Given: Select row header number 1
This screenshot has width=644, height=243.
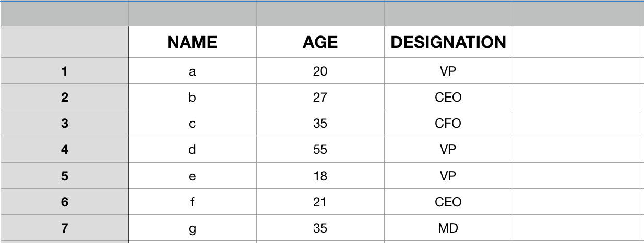Looking at the screenshot, I should pyautogui.click(x=64, y=71).
